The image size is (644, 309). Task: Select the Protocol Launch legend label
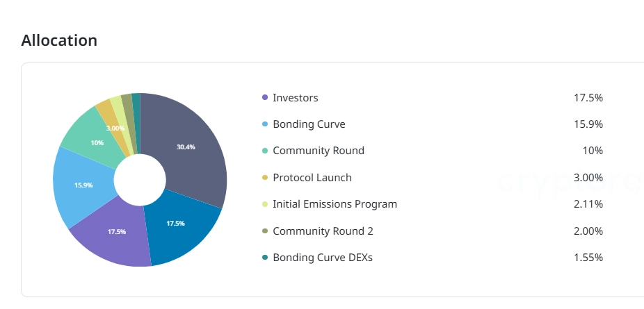(x=312, y=178)
